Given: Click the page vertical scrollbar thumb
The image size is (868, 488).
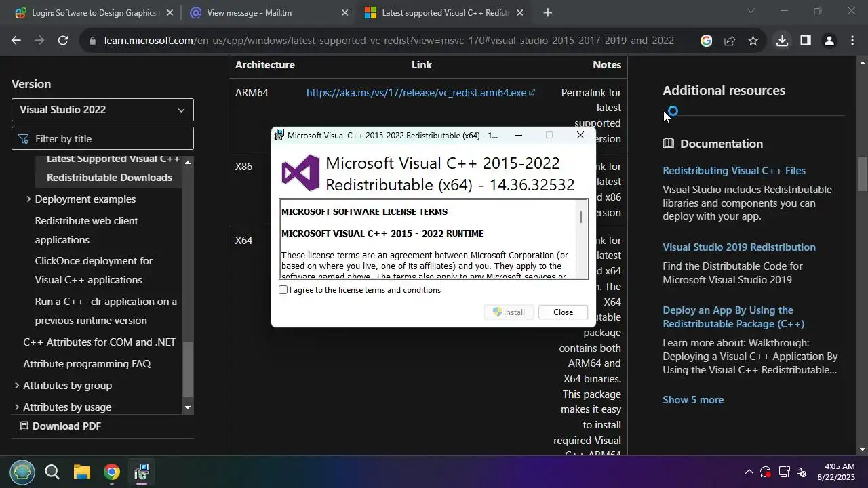Looking at the screenshot, I should coord(862,174).
